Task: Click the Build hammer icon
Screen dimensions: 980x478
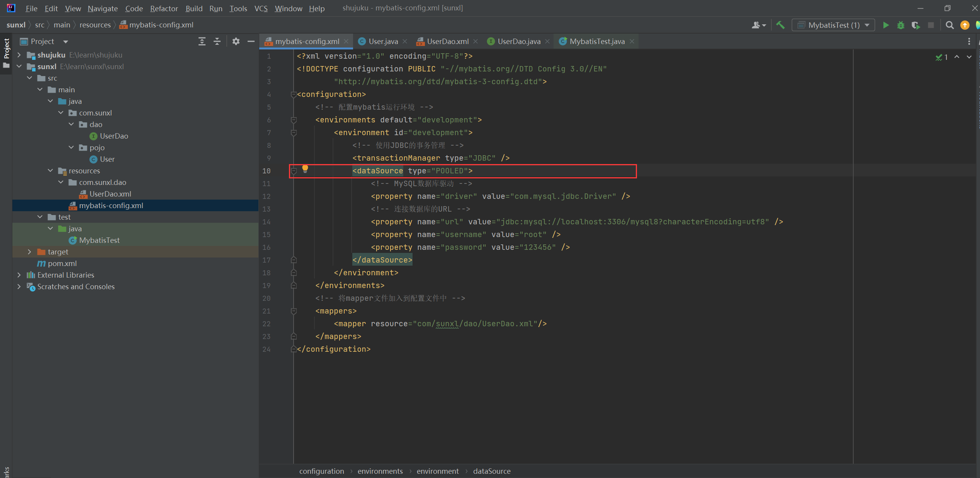Action: (780, 25)
